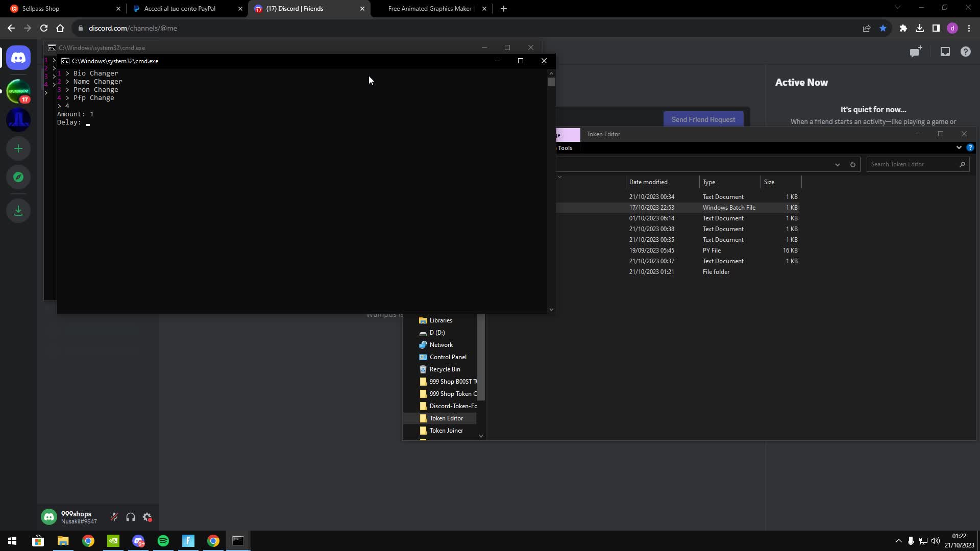
Task: Click the Send Friend Request button
Action: coord(703,119)
